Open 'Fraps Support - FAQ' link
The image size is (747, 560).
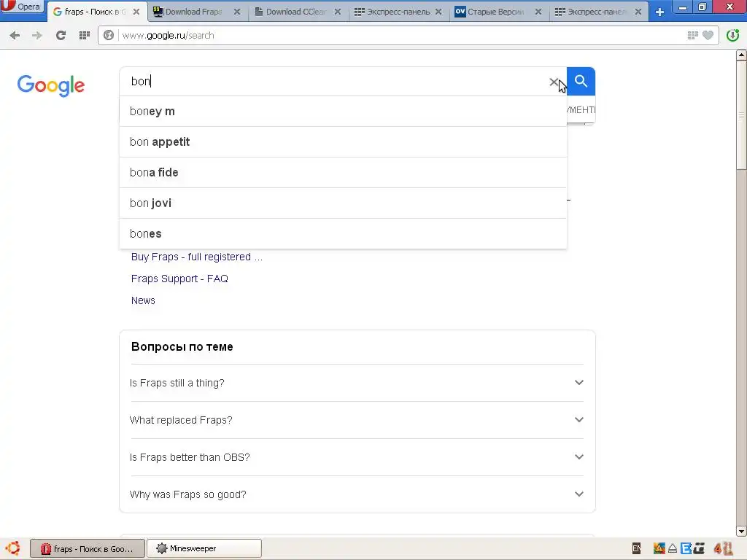(179, 279)
